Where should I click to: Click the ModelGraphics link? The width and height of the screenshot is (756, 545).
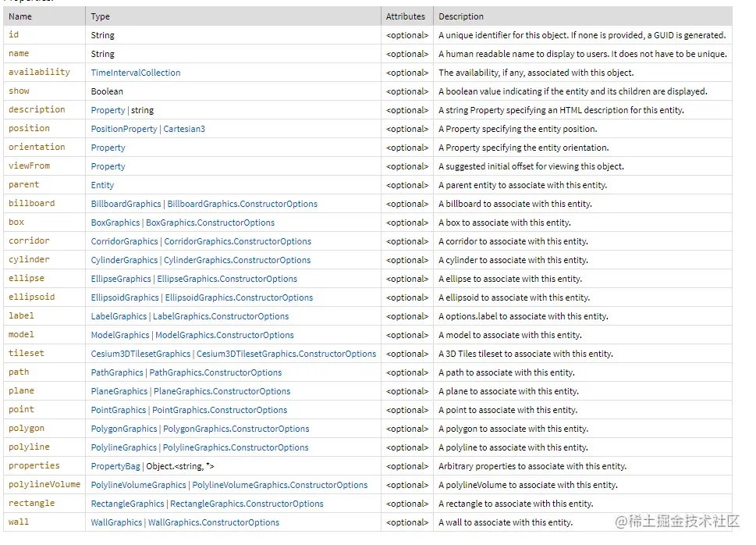click(120, 335)
